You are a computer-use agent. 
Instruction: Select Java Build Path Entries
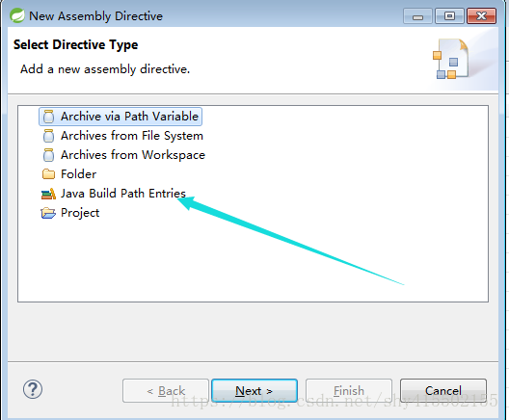click(114, 194)
